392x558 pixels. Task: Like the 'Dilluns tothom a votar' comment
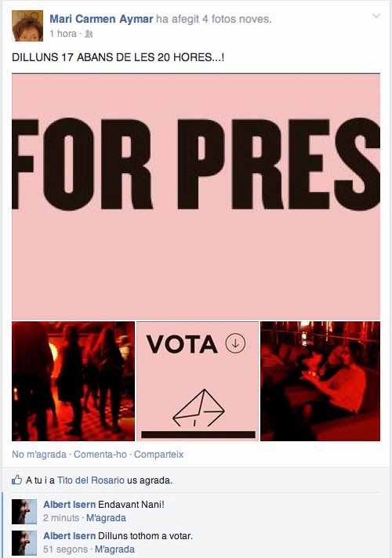coord(114,549)
